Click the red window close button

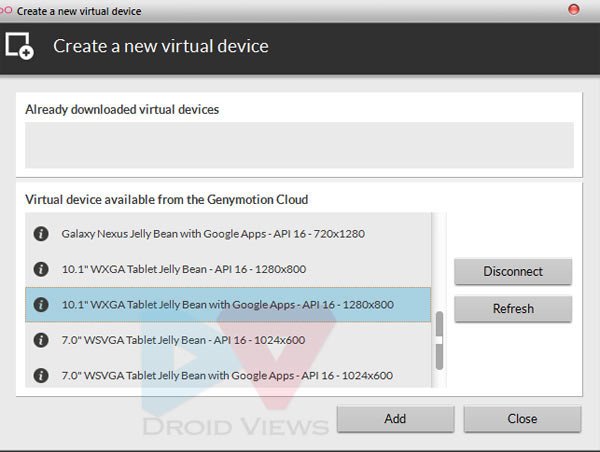[x=574, y=9]
